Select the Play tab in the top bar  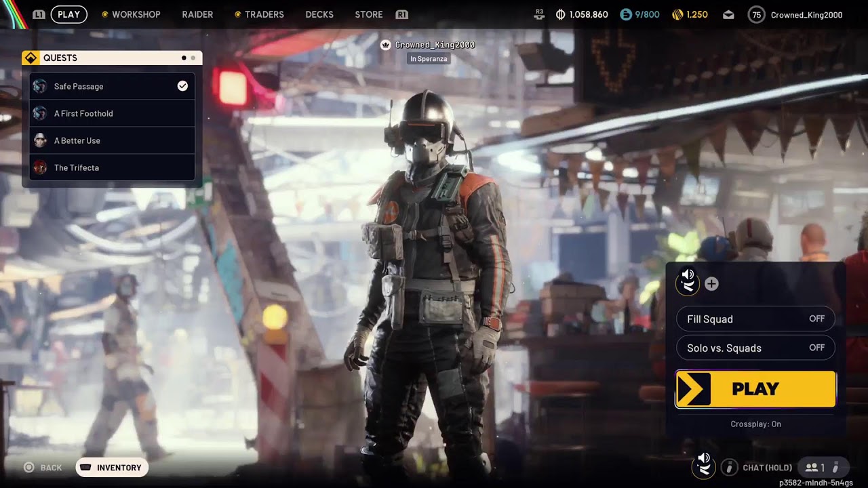click(x=68, y=14)
